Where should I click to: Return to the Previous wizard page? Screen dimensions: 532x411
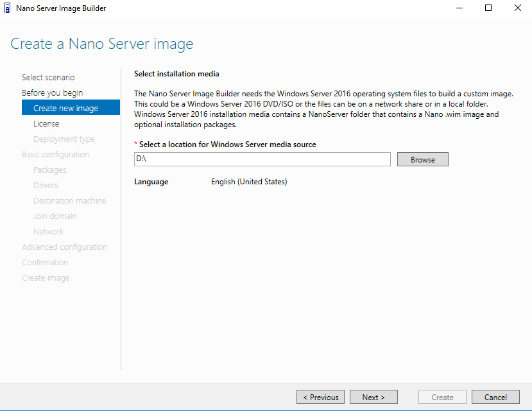tap(321, 397)
